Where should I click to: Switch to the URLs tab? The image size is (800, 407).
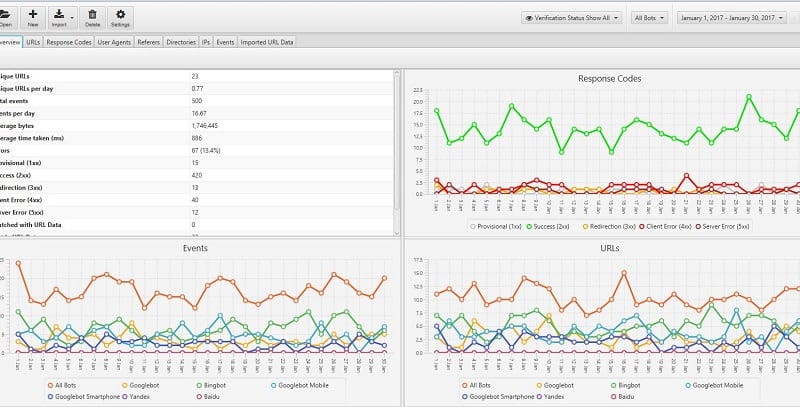(x=34, y=42)
